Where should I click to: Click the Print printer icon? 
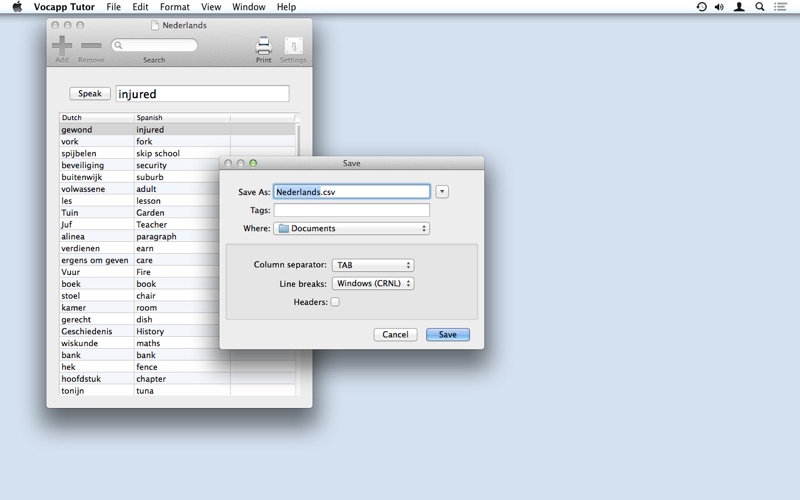coord(263,46)
